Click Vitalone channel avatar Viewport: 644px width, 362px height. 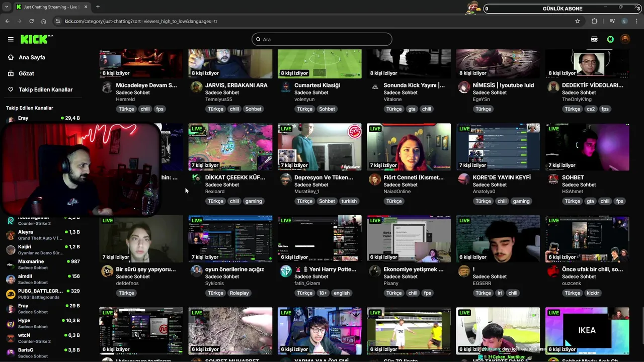point(375,87)
